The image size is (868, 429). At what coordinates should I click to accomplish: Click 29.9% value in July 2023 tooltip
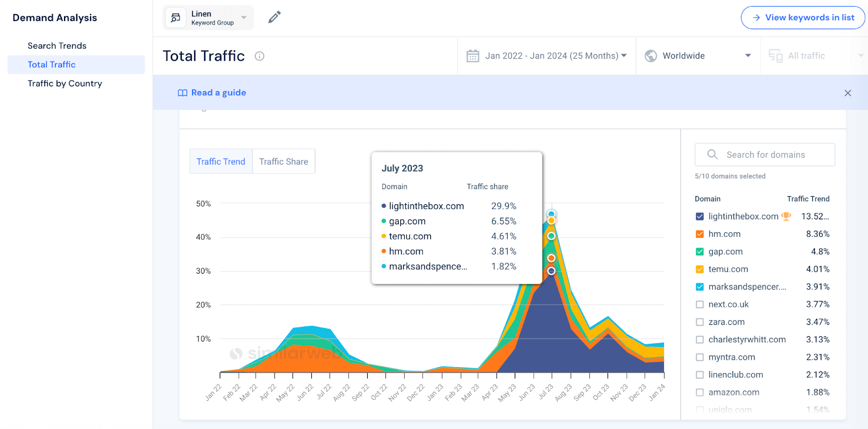(x=503, y=206)
